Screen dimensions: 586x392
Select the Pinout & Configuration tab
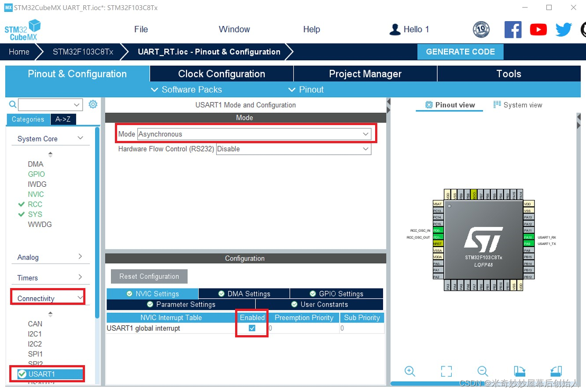(x=77, y=74)
